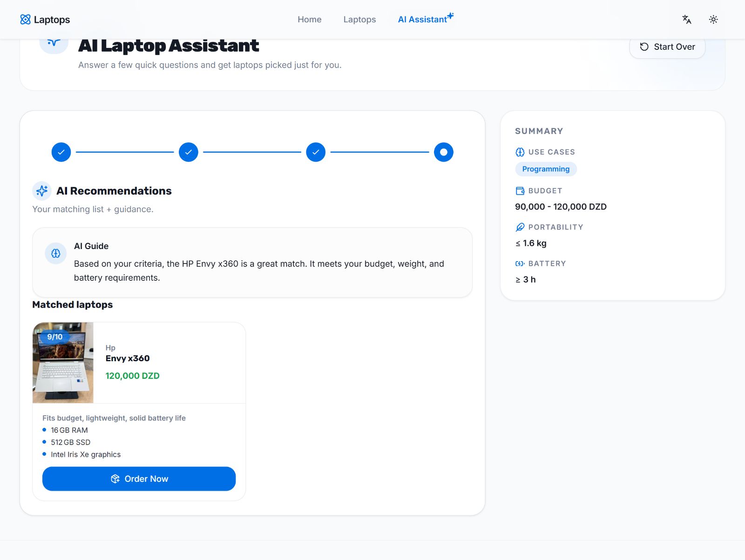Select the AI Assistant nav tab

point(422,20)
